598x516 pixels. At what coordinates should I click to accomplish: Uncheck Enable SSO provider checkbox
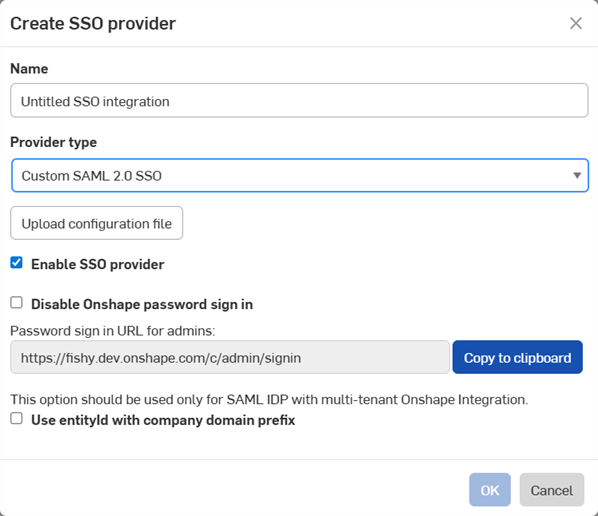pos(16,263)
